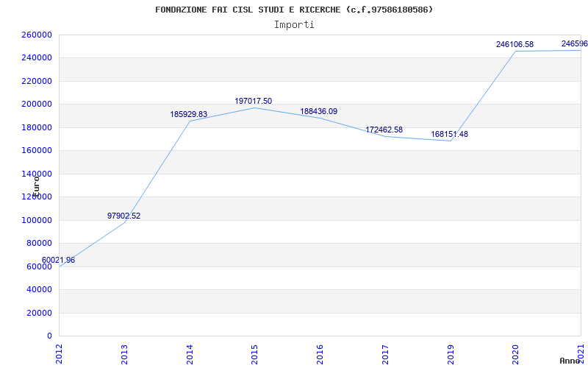Select data label 246106.58
Image resolution: width=588 pixels, height=368 pixels.
[514, 44]
